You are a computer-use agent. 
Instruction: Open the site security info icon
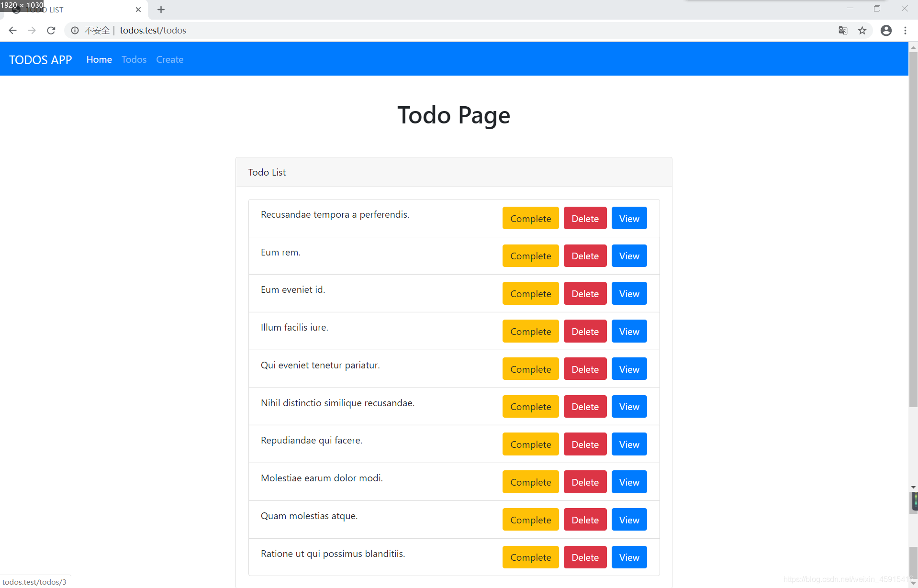[75, 30]
